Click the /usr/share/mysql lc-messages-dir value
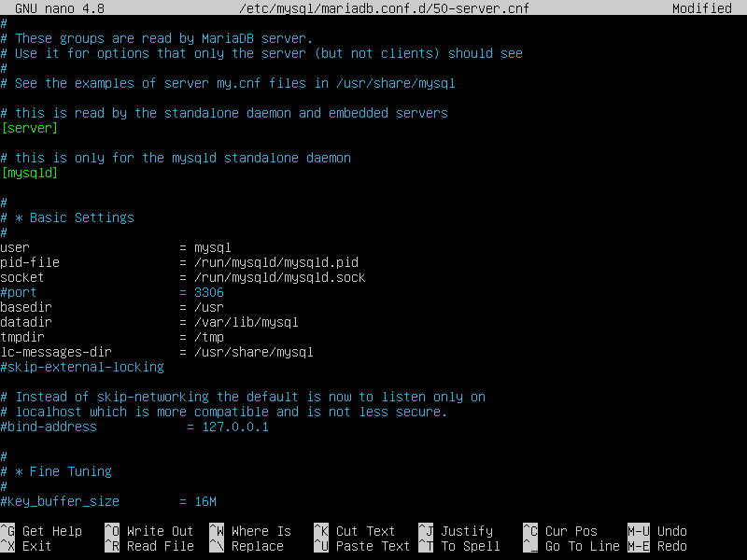Screen dimensions: 747x560 coord(254,353)
